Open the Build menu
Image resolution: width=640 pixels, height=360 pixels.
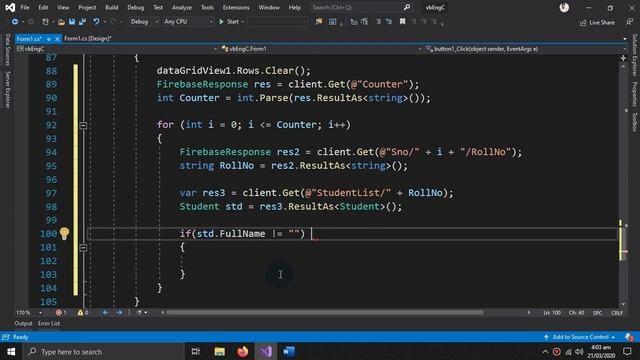[111, 7]
